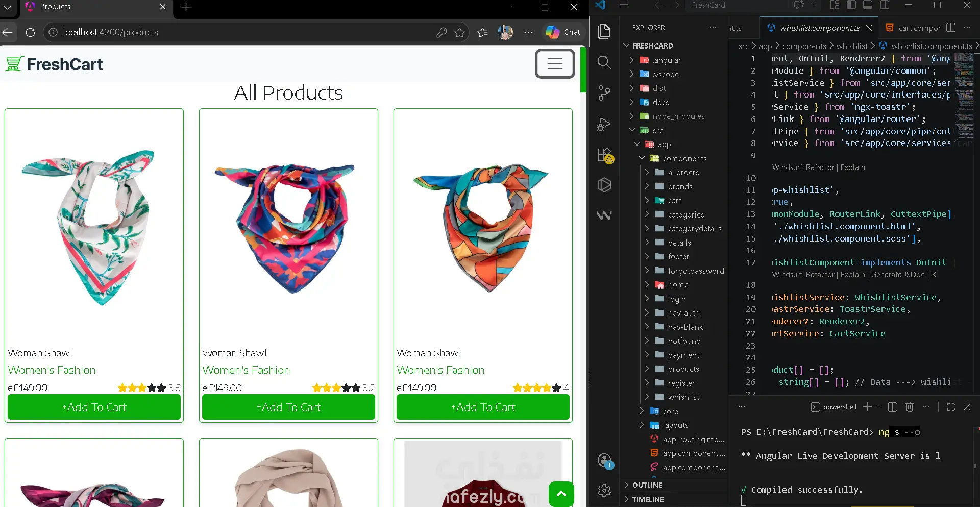Go back in the browser
This screenshot has height=507, width=980.
click(8, 32)
